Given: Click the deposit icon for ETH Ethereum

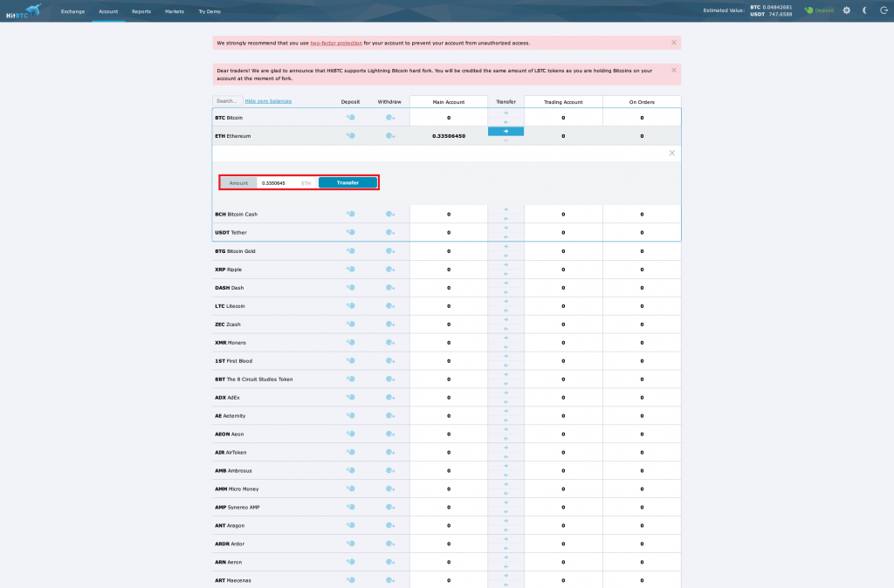Looking at the screenshot, I should click(350, 135).
